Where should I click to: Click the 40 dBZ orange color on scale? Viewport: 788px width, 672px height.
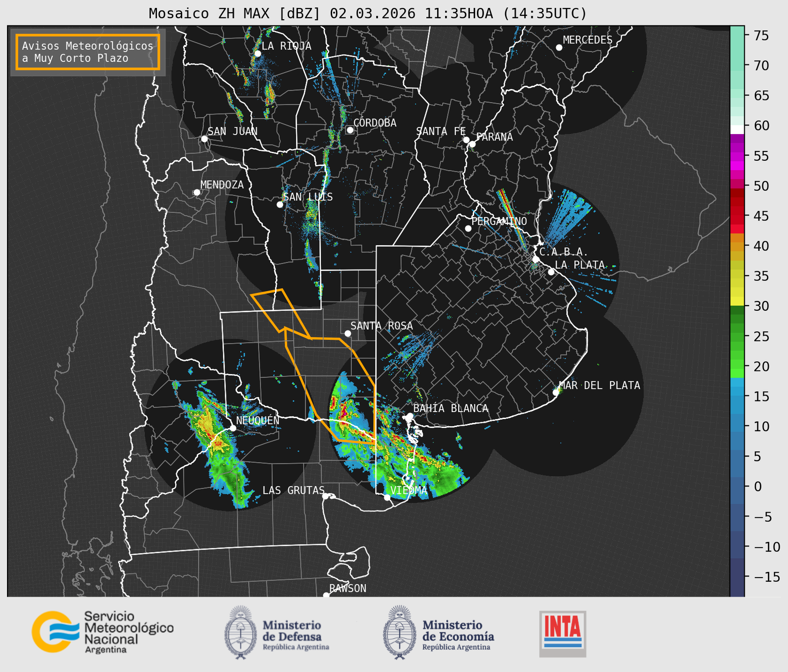point(737,246)
